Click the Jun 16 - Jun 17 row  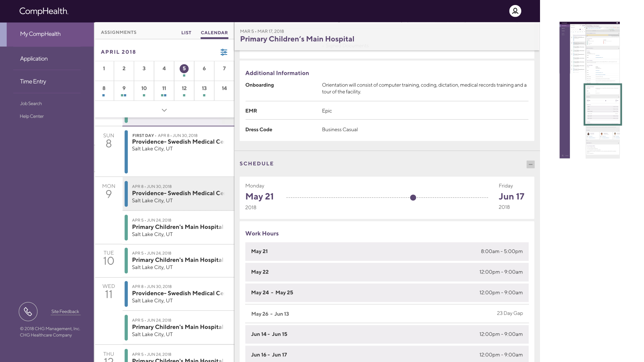pos(387,354)
